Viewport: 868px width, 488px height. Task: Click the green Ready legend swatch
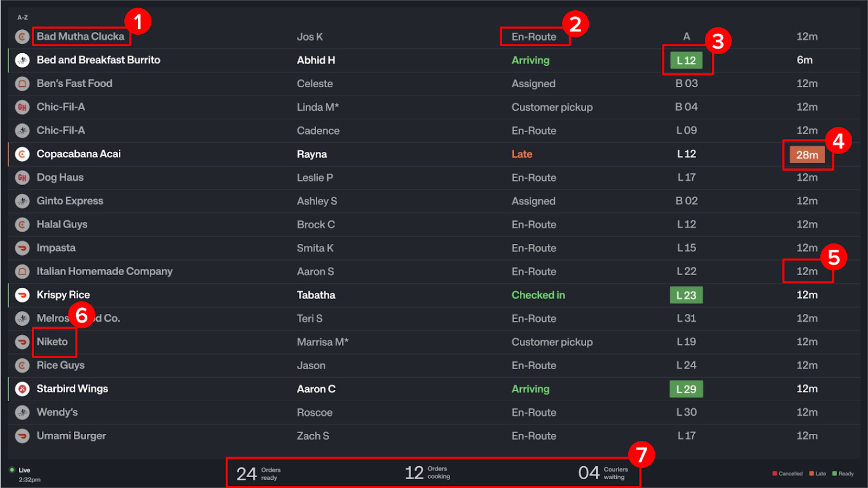coord(834,474)
